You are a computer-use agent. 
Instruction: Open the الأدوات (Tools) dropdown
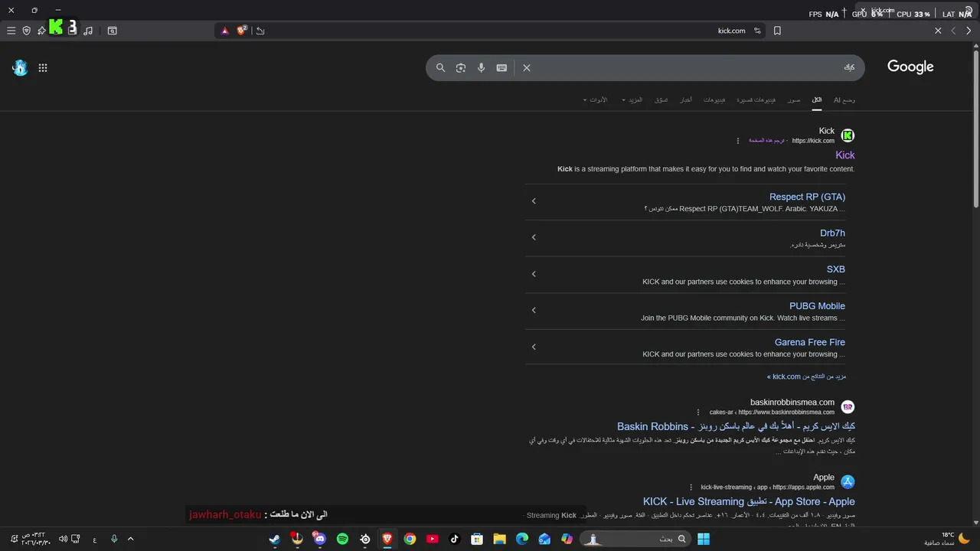pos(595,99)
